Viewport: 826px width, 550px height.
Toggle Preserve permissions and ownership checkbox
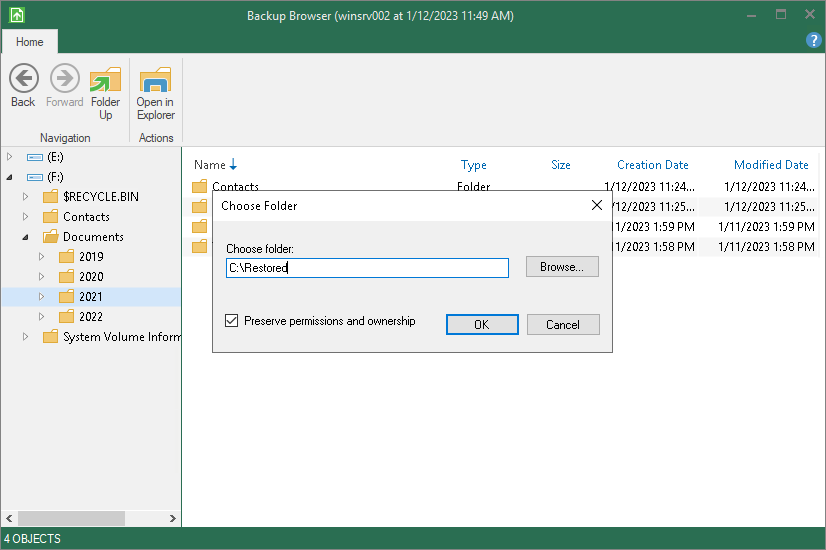point(232,321)
